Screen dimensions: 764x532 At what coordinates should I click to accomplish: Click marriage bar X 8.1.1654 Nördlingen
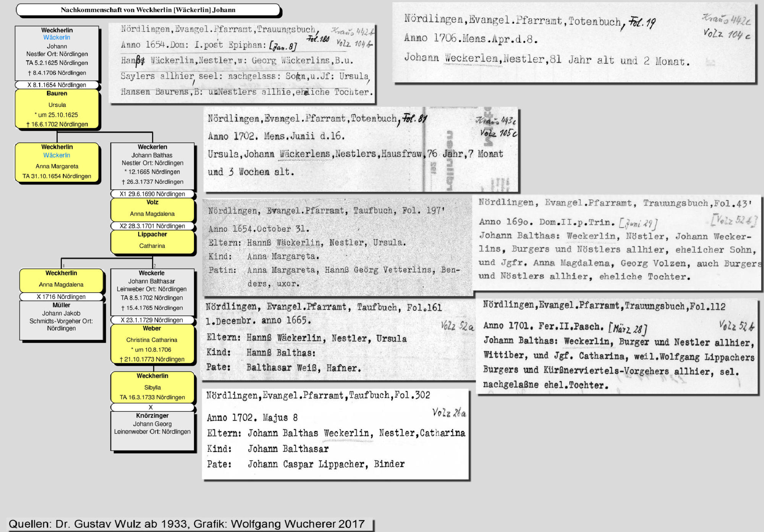point(57,85)
